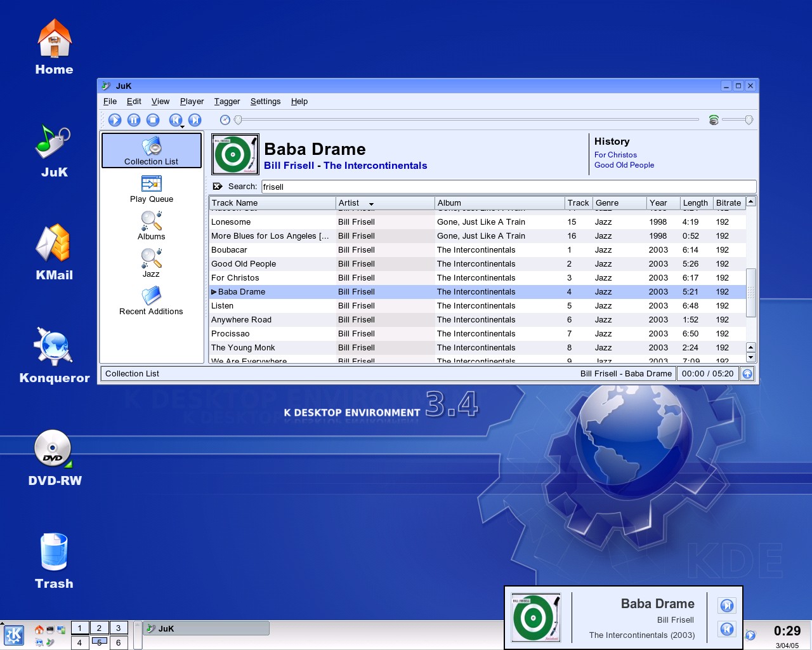Select the Collection List playlist icon
The width and height of the screenshot is (812, 650).
point(151,150)
